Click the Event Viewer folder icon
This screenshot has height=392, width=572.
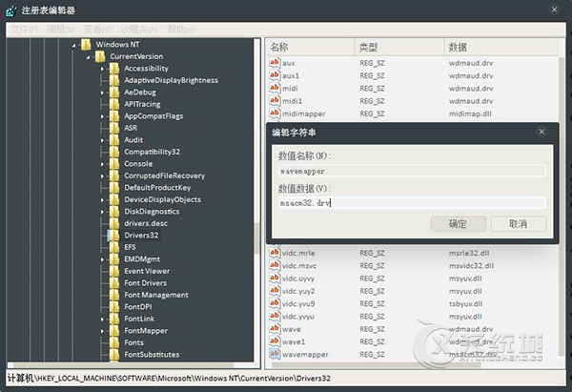tap(114, 271)
